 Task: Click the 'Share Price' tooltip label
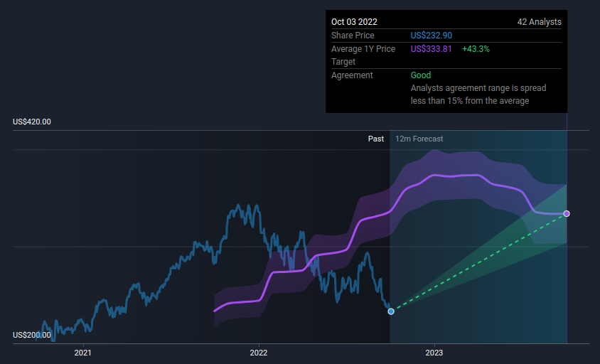(353, 36)
